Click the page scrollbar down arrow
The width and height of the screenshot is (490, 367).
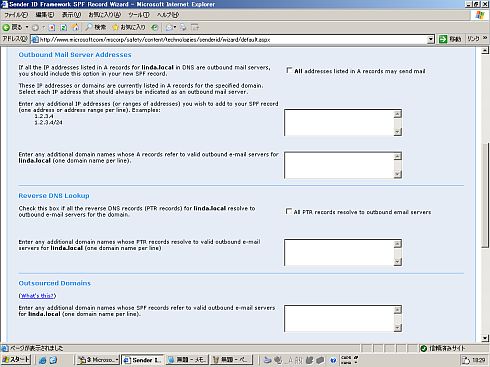[485, 338]
